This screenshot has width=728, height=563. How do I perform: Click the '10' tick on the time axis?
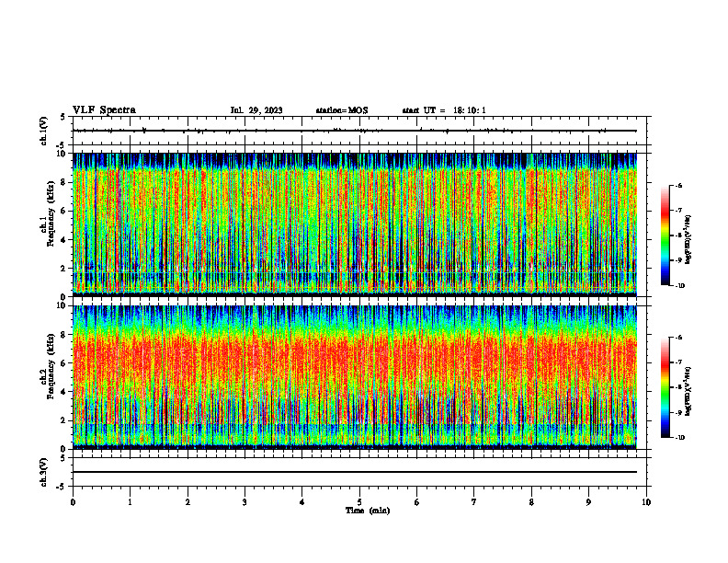(646, 502)
